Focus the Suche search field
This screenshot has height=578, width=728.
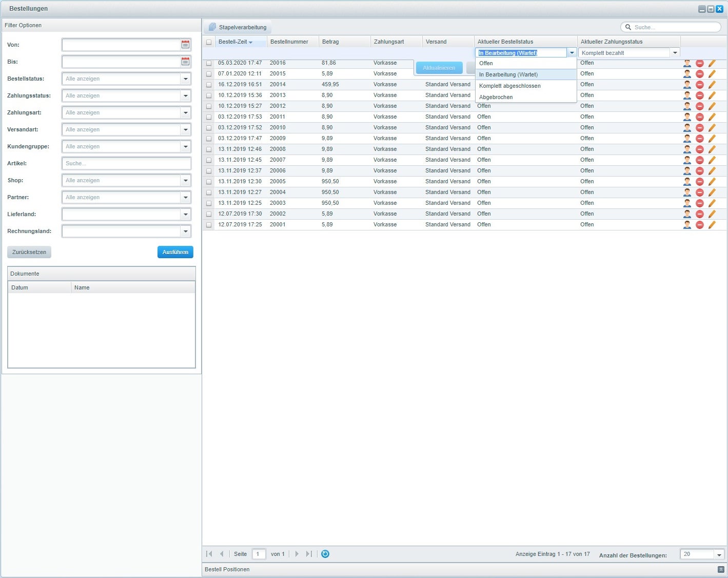click(671, 27)
